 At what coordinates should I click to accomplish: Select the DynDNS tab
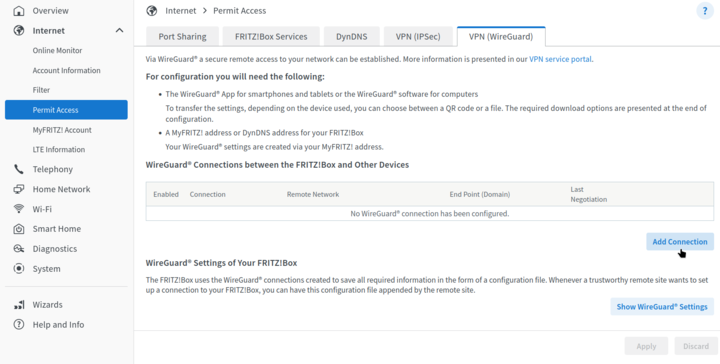(x=352, y=37)
